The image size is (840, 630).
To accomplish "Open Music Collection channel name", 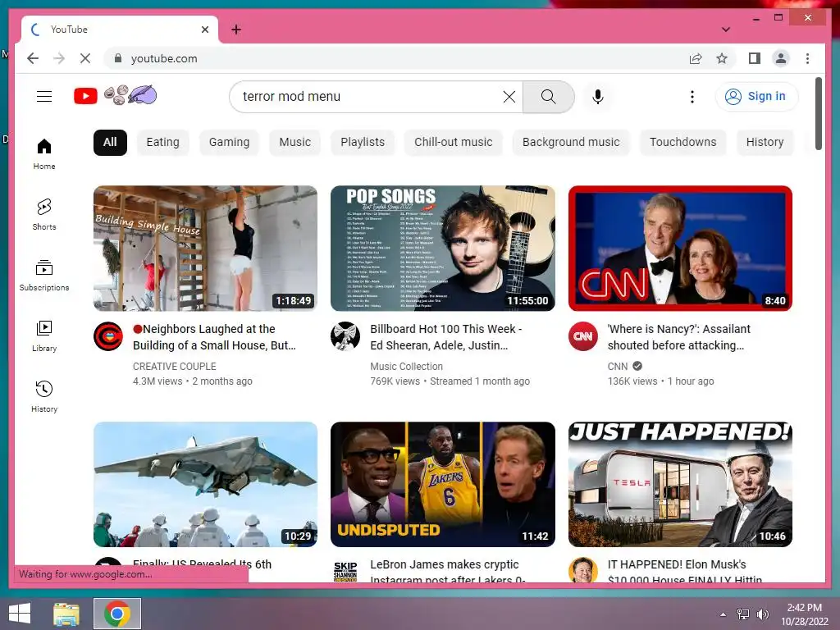I will coord(407,367).
